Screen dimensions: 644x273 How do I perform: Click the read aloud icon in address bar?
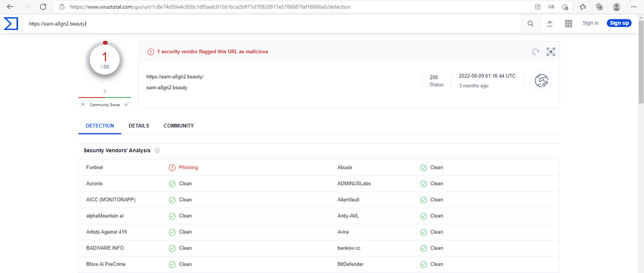pos(551,6)
